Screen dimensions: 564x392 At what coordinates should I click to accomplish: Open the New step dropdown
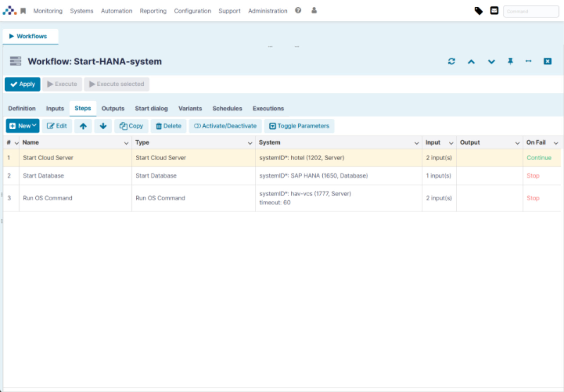[x=23, y=126]
